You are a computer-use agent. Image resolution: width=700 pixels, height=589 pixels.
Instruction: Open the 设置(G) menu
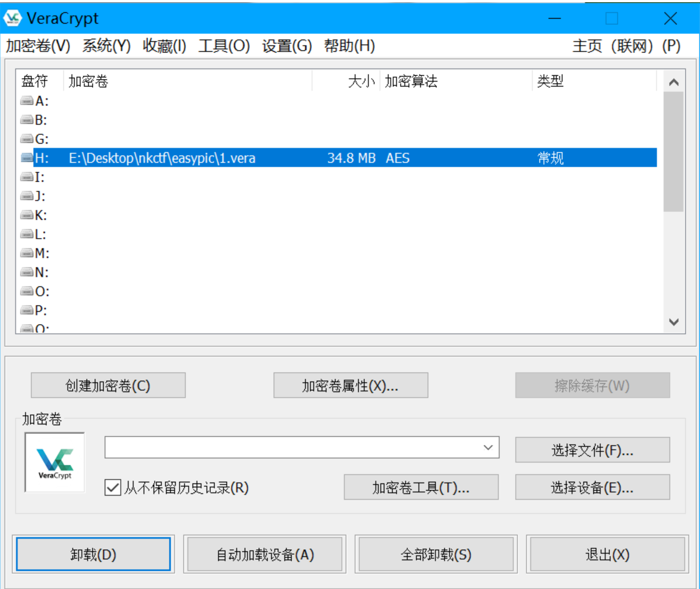287,46
